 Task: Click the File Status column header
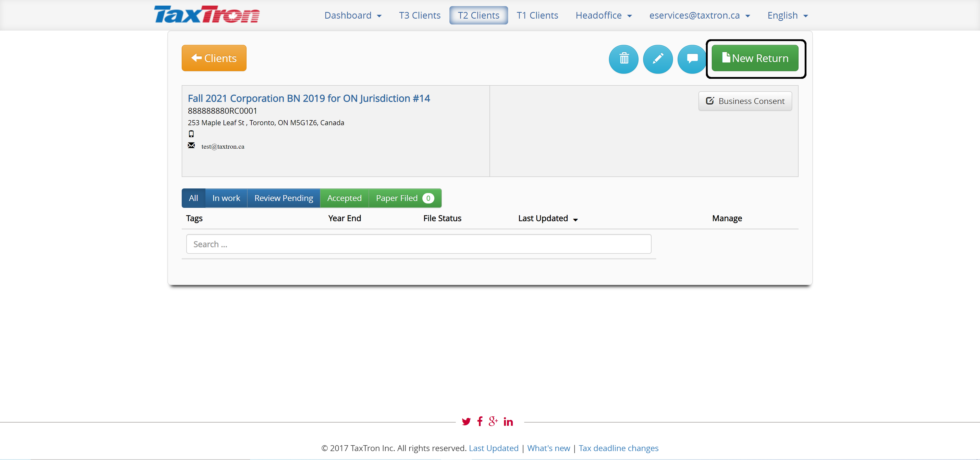pyautogui.click(x=442, y=218)
